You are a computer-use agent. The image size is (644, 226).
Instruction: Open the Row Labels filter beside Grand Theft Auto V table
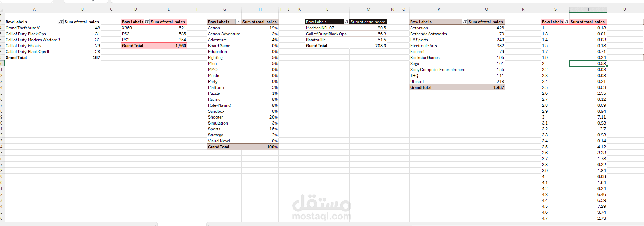coord(61,22)
